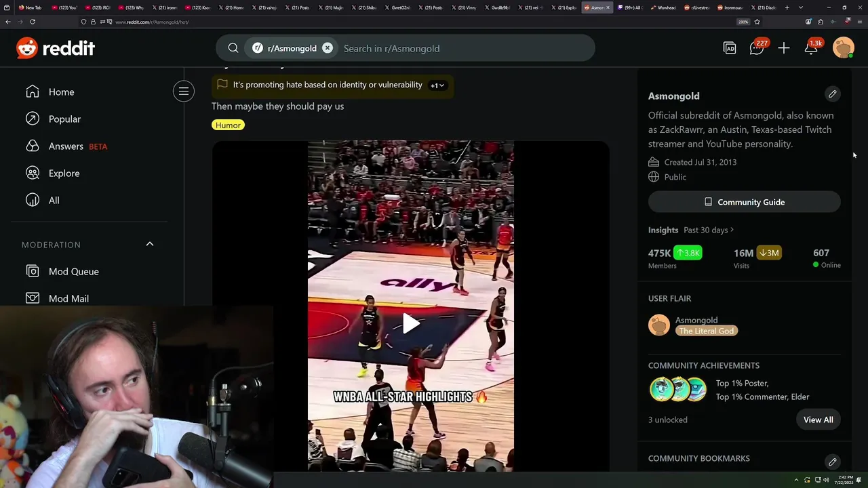Bookmark this page with the star
The image size is (868, 488).
[757, 22]
